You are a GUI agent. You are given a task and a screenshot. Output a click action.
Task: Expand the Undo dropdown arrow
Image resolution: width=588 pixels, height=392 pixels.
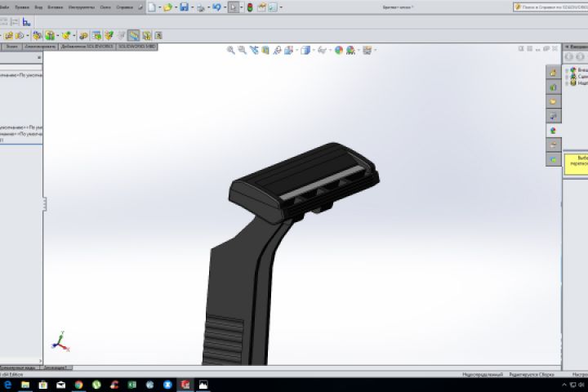point(225,7)
